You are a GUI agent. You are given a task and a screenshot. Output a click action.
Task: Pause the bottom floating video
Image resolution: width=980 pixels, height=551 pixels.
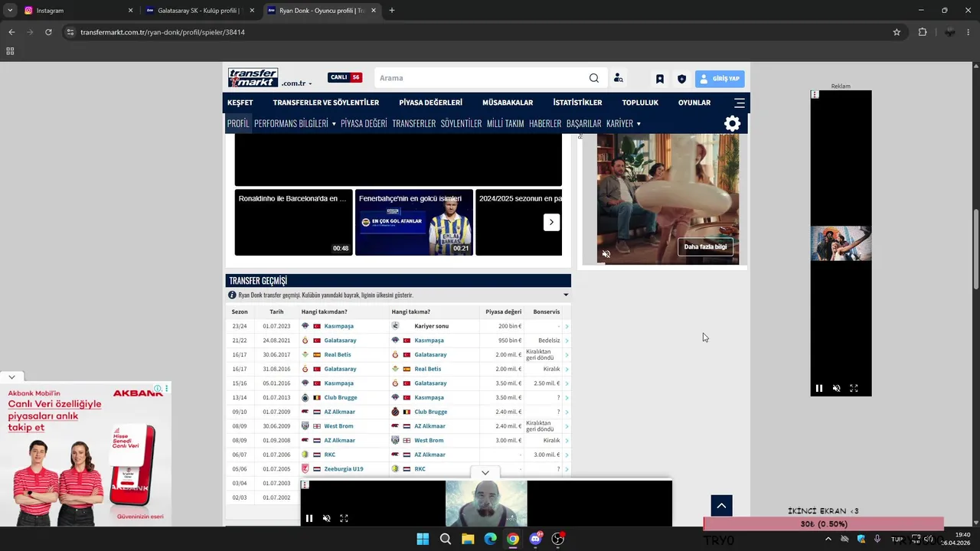(x=309, y=518)
